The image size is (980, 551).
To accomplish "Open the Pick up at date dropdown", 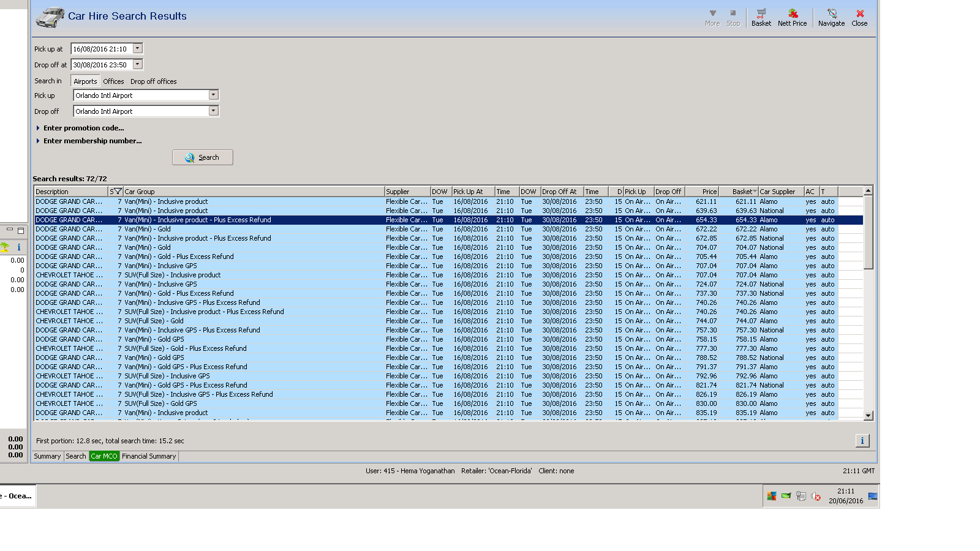I will click(138, 48).
